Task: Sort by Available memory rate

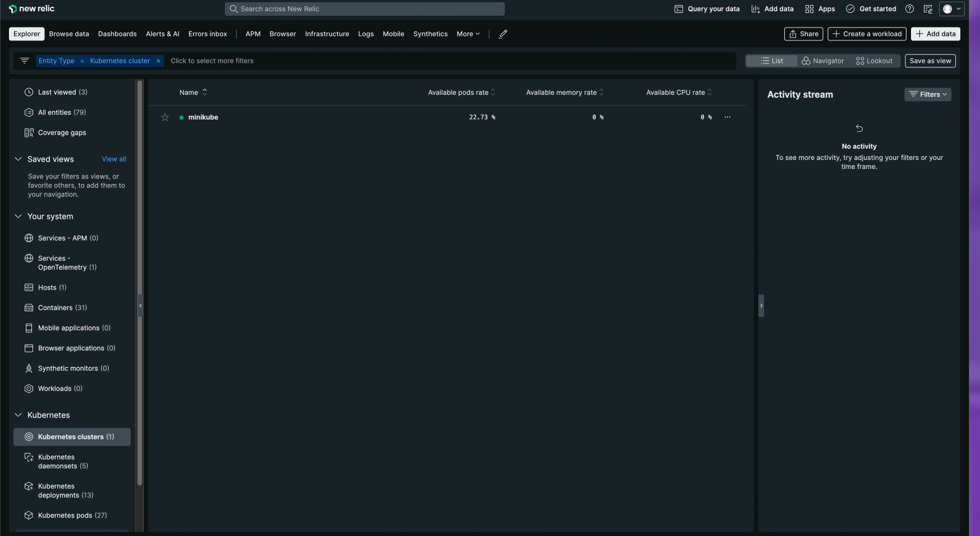Action: pyautogui.click(x=565, y=92)
